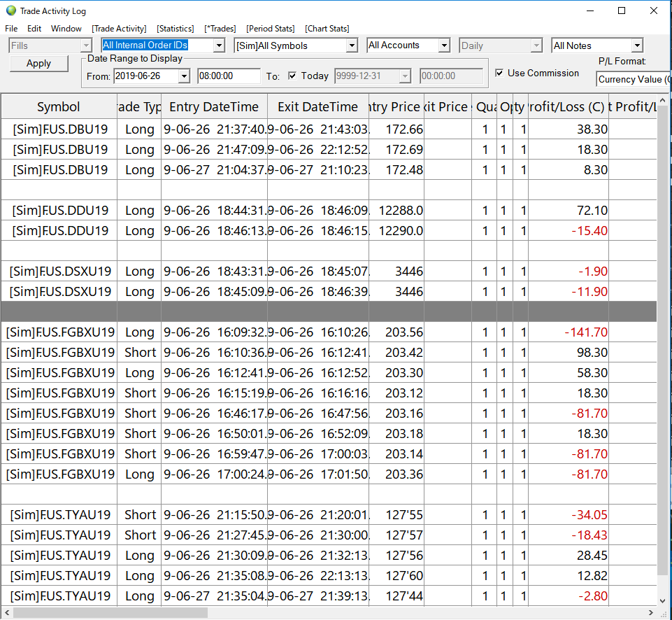672x620 pixels.
Task: Click the Symbol column header
Action: point(59,106)
